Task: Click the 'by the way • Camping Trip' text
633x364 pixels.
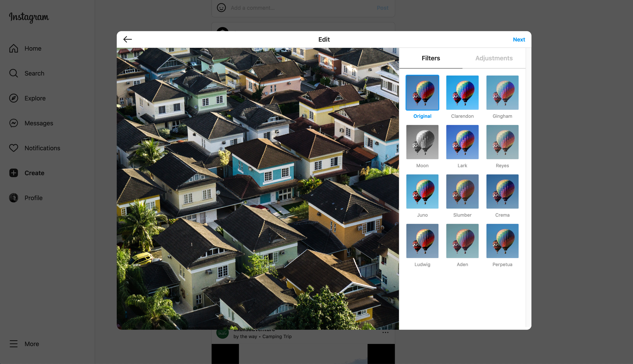Action: click(x=262, y=337)
